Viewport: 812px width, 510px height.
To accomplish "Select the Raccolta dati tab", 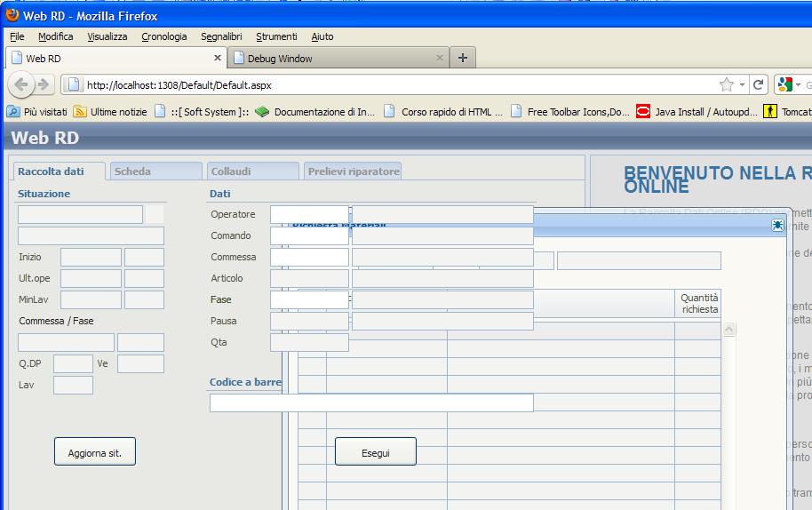I will coord(59,171).
